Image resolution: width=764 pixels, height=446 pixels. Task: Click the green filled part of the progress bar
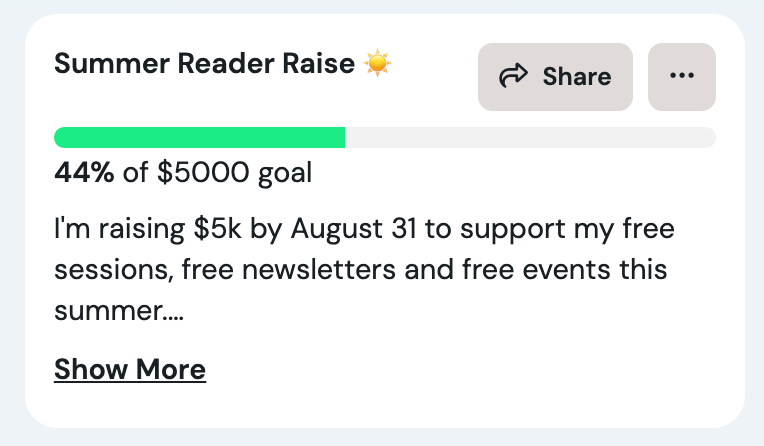coord(199,137)
